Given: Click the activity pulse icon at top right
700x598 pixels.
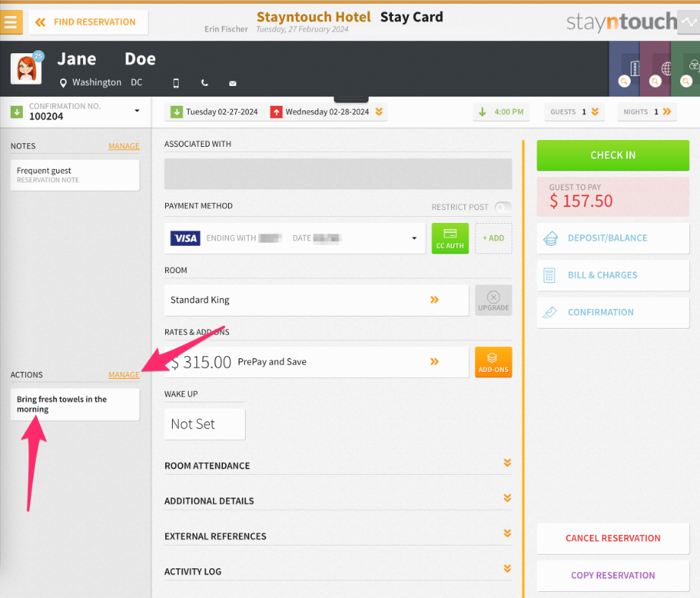Looking at the screenshot, I should (x=689, y=22).
